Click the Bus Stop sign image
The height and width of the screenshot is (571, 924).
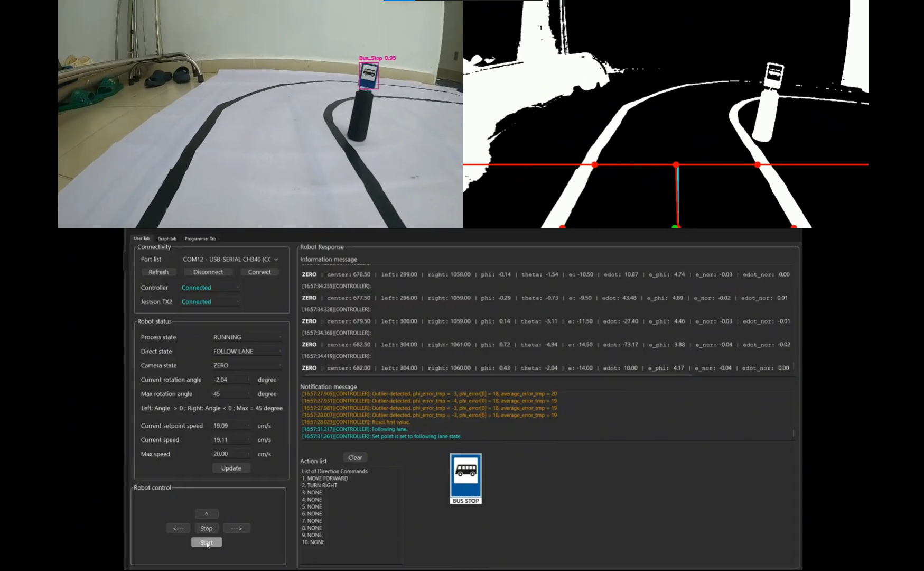click(465, 478)
